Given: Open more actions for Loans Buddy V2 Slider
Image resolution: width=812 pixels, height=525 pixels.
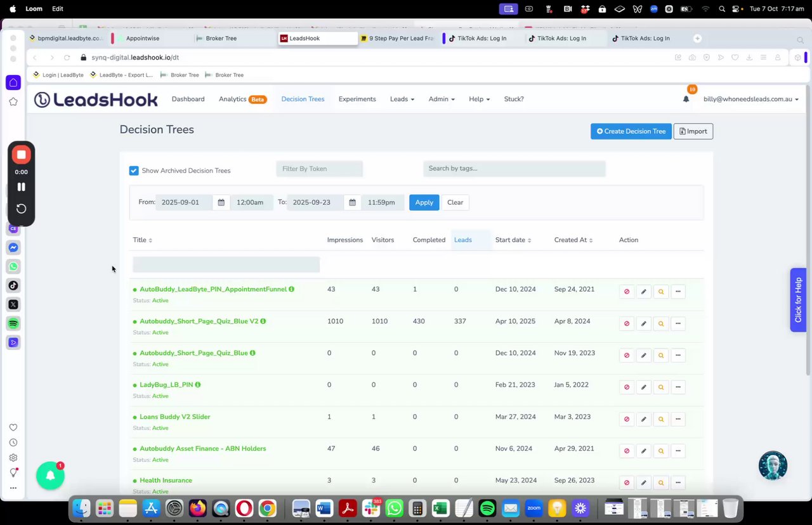Looking at the screenshot, I should [678, 419].
